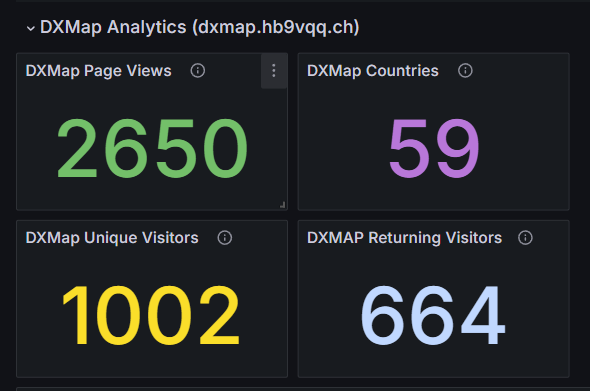
Task: Show info for DXMap Unique Visitors panel
Action: pyautogui.click(x=225, y=237)
